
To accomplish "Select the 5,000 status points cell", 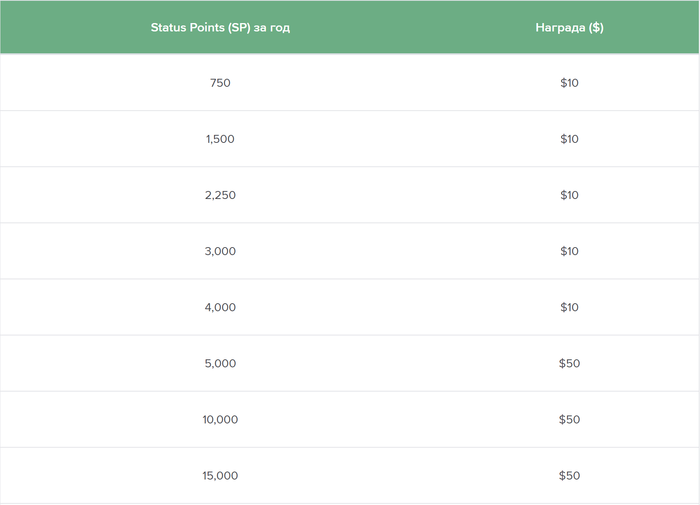I will [220, 363].
